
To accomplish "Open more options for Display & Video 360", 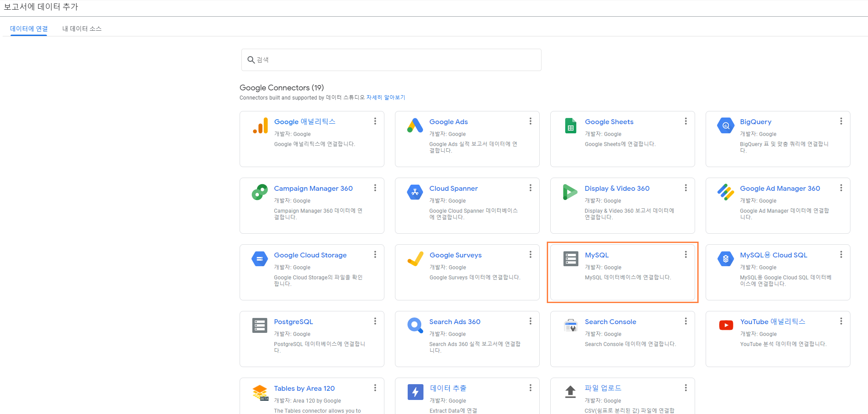I will pyautogui.click(x=686, y=188).
